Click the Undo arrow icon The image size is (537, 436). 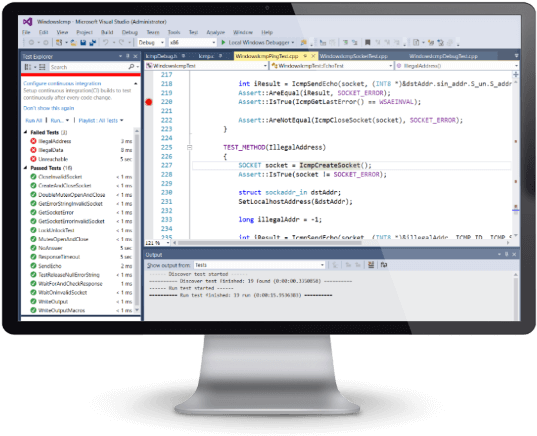[x=105, y=42]
